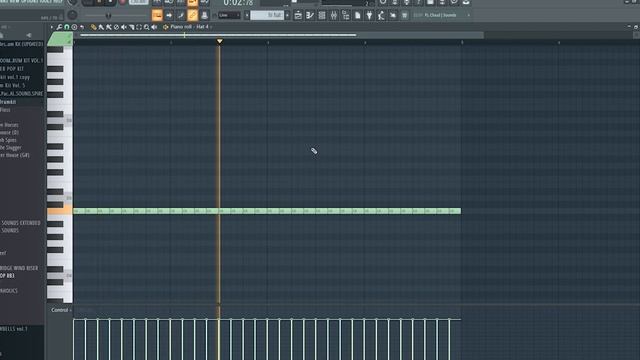
Task: Select the Slice tool
Action: (131, 27)
